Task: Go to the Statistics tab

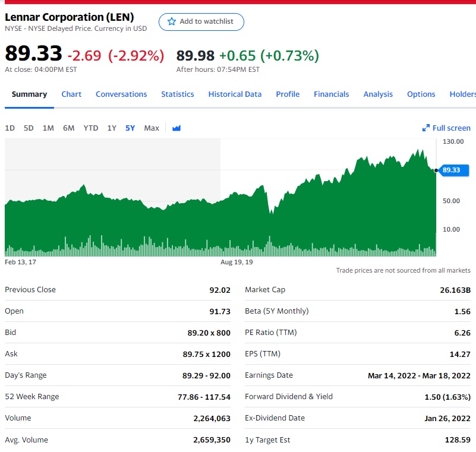Action: pyautogui.click(x=178, y=94)
